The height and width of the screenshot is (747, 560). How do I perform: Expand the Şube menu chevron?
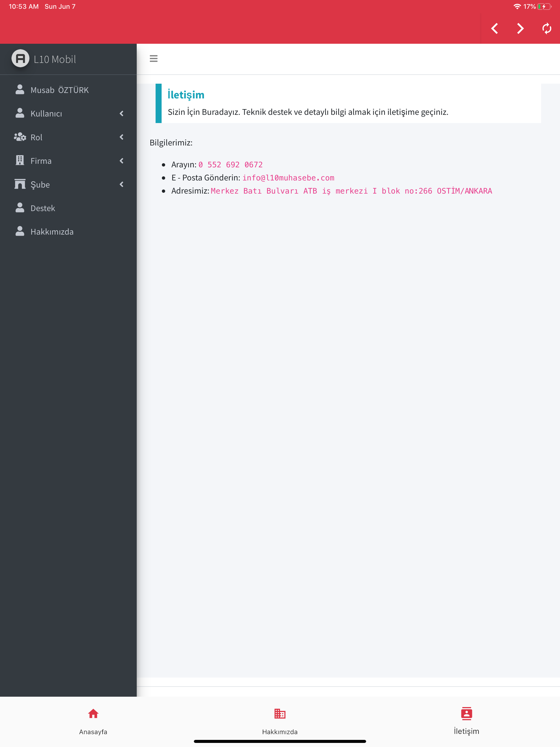pos(122,184)
